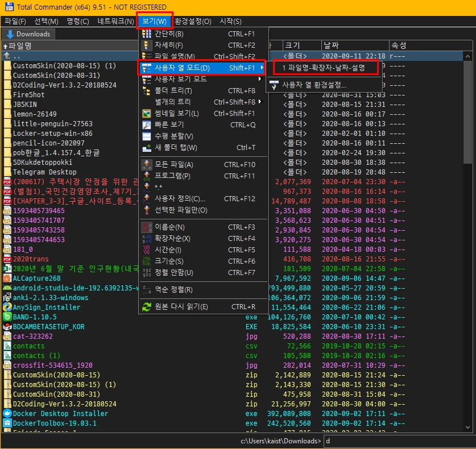Click the 시간순(I) sort icon
476x449 pixels.
(x=147, y=250)
